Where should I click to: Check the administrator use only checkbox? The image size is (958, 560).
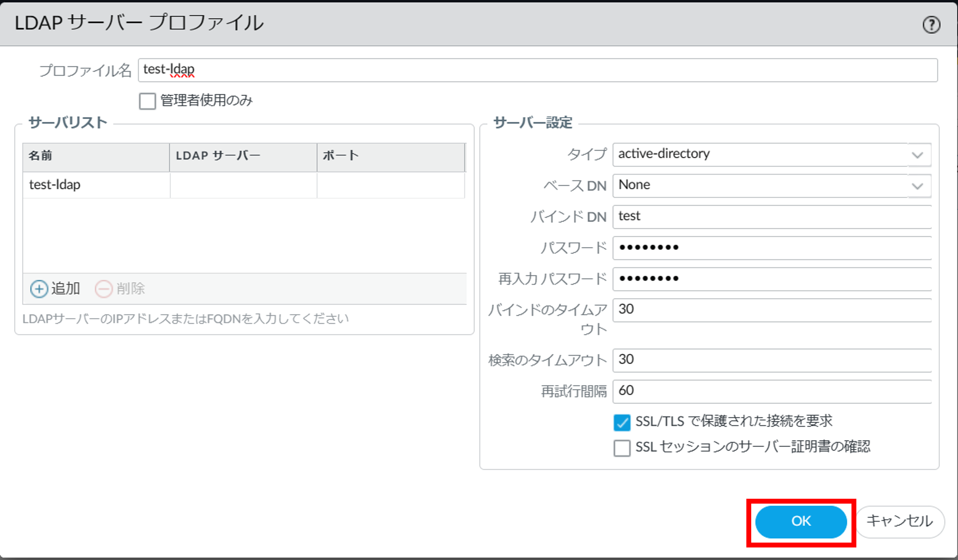coord(147,101)
